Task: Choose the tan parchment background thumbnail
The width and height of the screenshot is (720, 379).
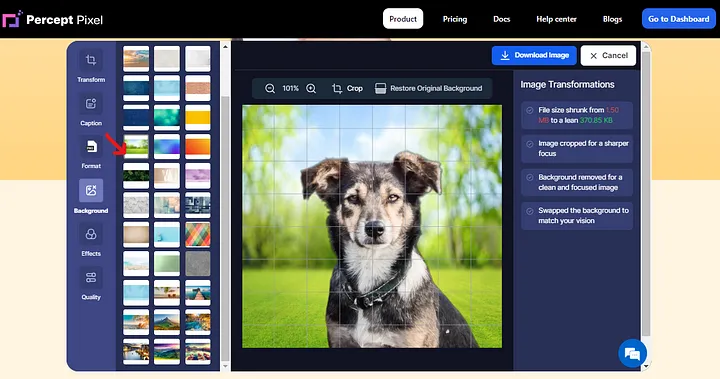Action: click(136, 234)
